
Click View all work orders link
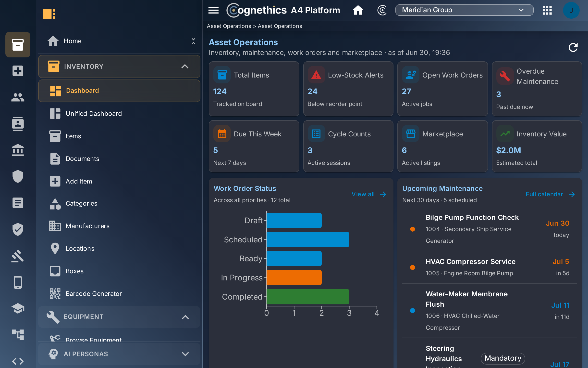point(369,194)
